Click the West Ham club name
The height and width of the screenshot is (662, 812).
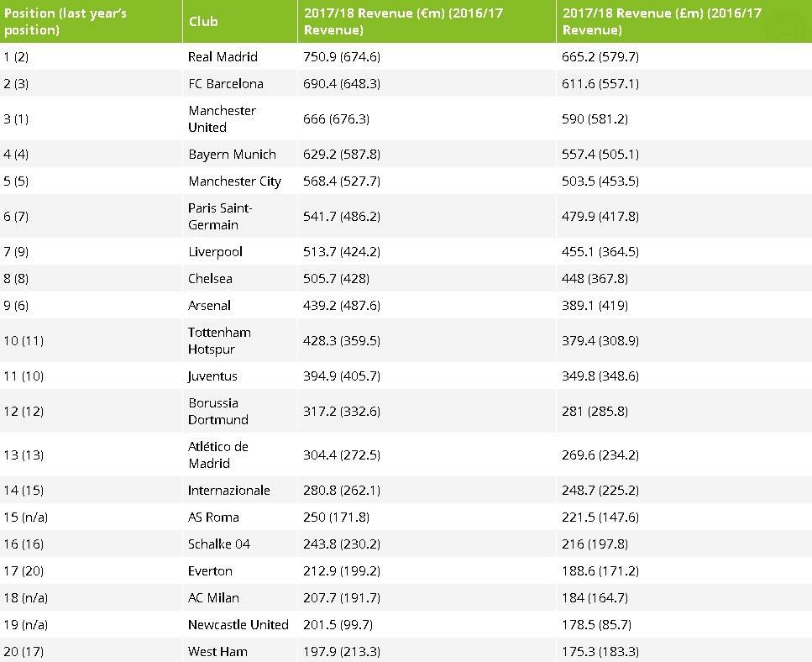[x=217, y=652]
